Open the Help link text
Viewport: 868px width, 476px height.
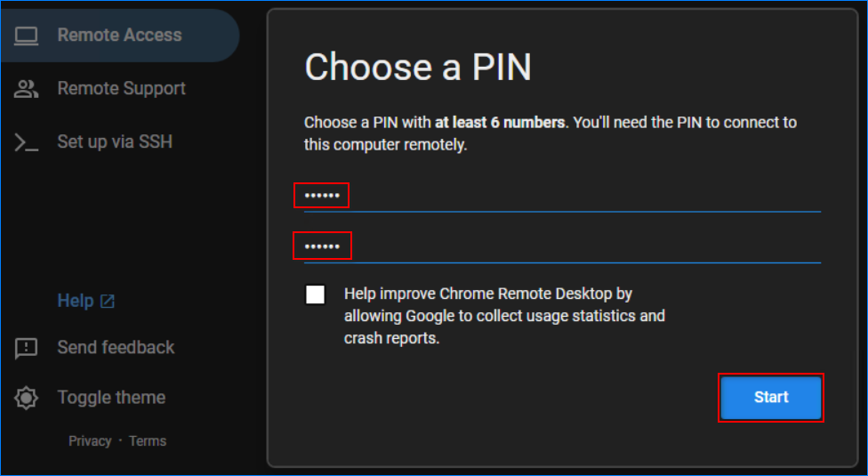[x=76, y=301]
